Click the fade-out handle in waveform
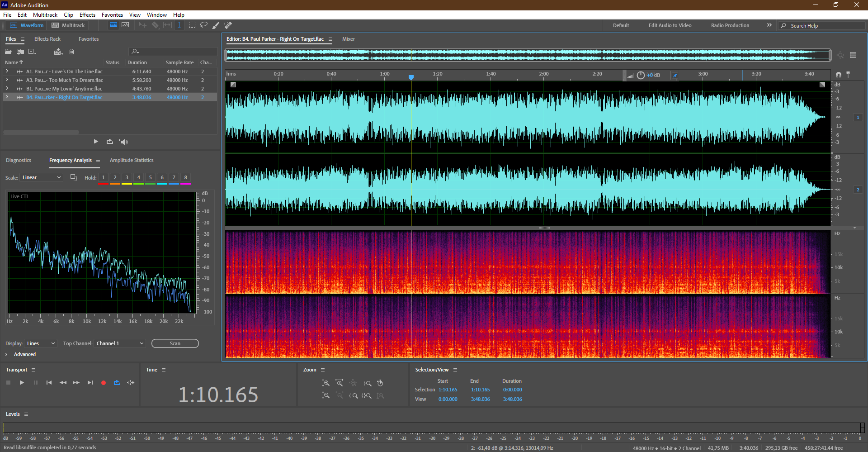The height and width of the screenshot is (452, 868). [822, 85]
